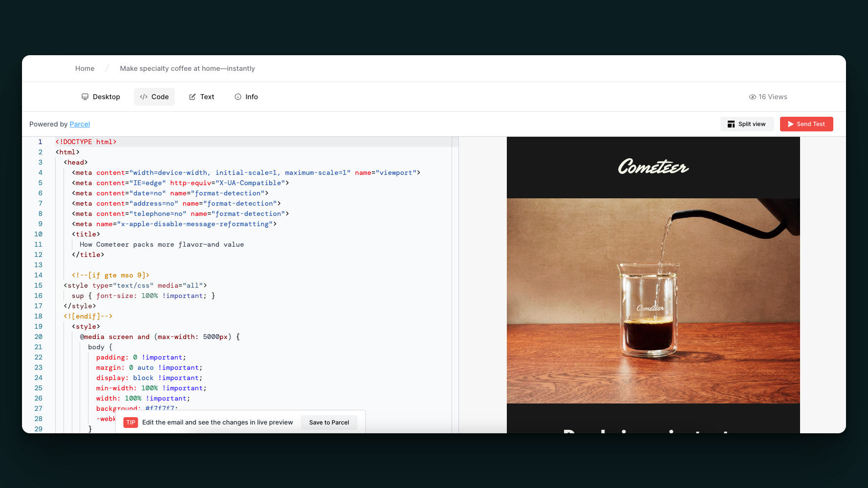Click the Cometeer logo in preview

653,167
